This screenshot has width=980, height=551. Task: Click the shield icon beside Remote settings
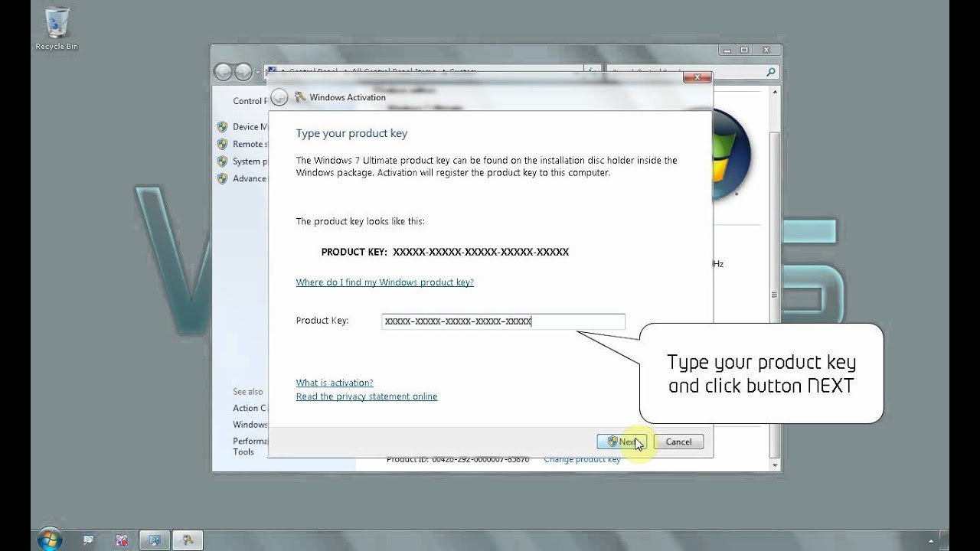click(222, 144)
